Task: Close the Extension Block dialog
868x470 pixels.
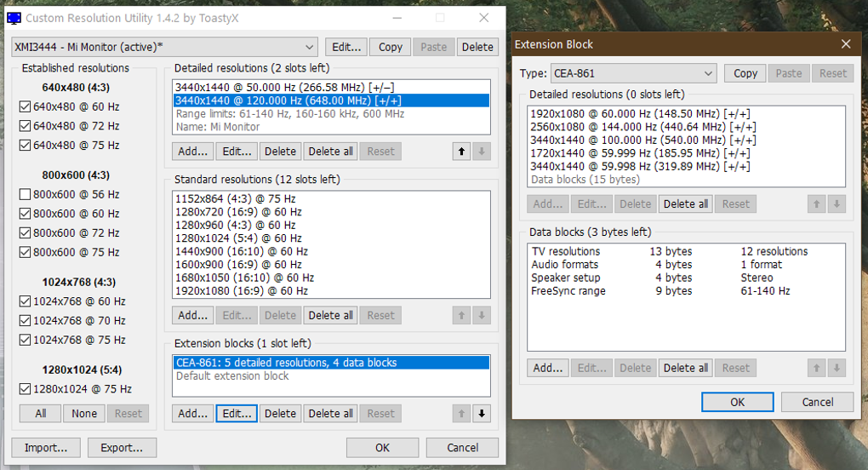Action: [x=845, y=44]
